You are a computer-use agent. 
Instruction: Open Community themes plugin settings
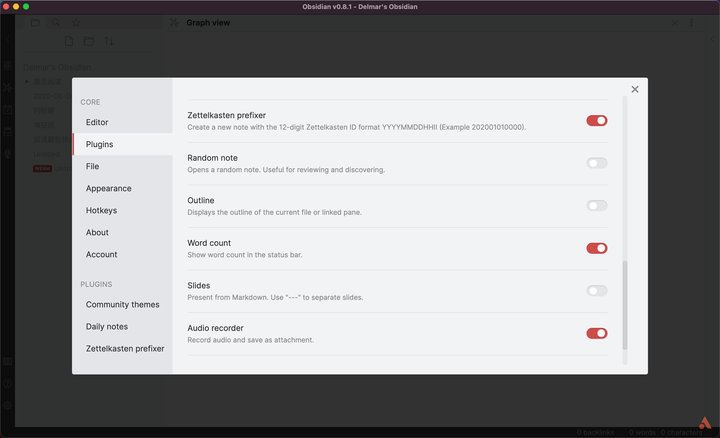pyautogui.click(x=123, y=304)
